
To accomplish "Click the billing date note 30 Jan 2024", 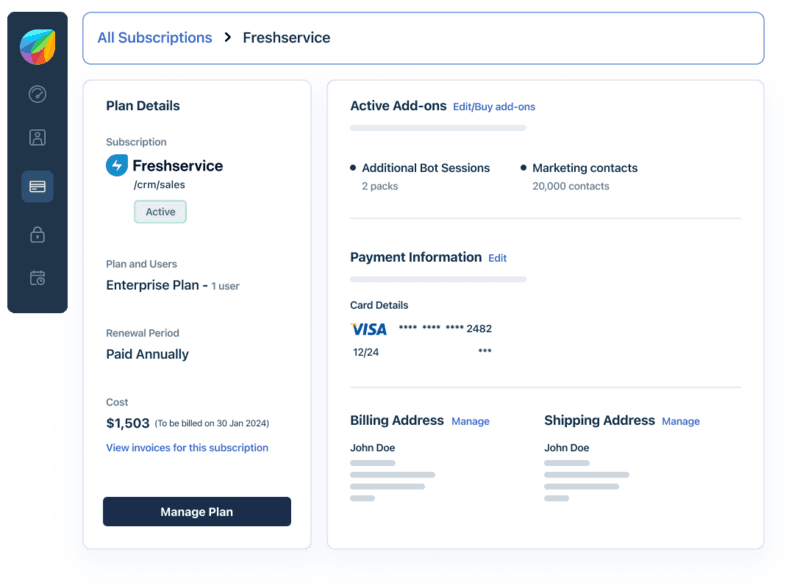I will click(x=212, y=424).
